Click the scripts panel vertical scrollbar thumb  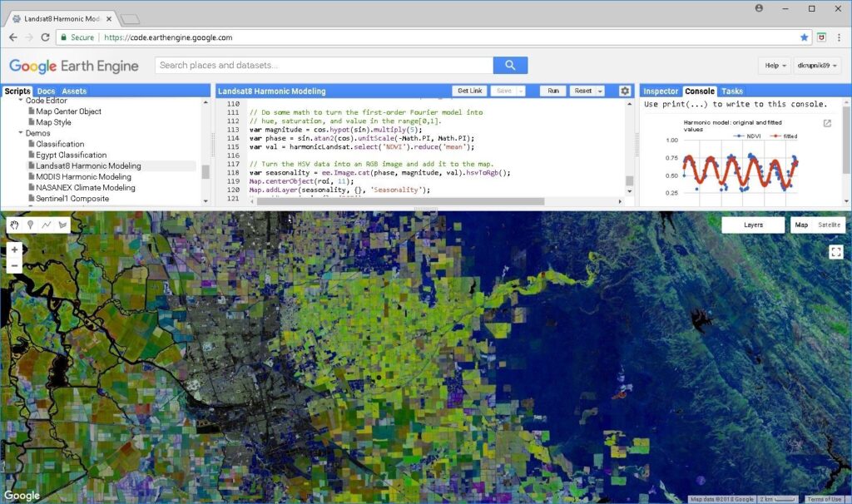206,171
